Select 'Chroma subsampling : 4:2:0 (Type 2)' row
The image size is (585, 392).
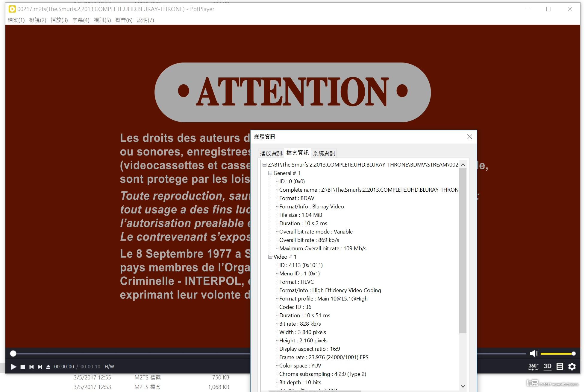click(323, 374)
